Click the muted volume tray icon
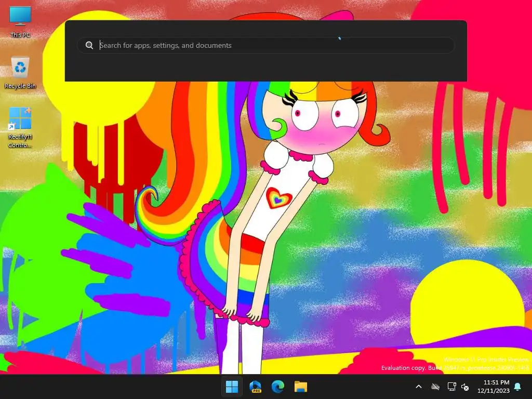The height and width of the screenshot is (399, 532). coord(465,387)
